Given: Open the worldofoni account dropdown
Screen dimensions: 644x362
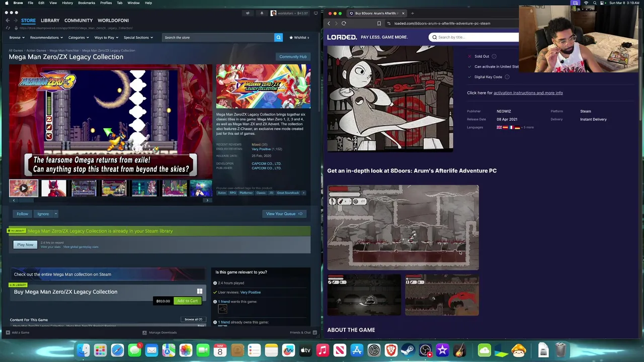Looking at the screenshot, I should point(289,13).
